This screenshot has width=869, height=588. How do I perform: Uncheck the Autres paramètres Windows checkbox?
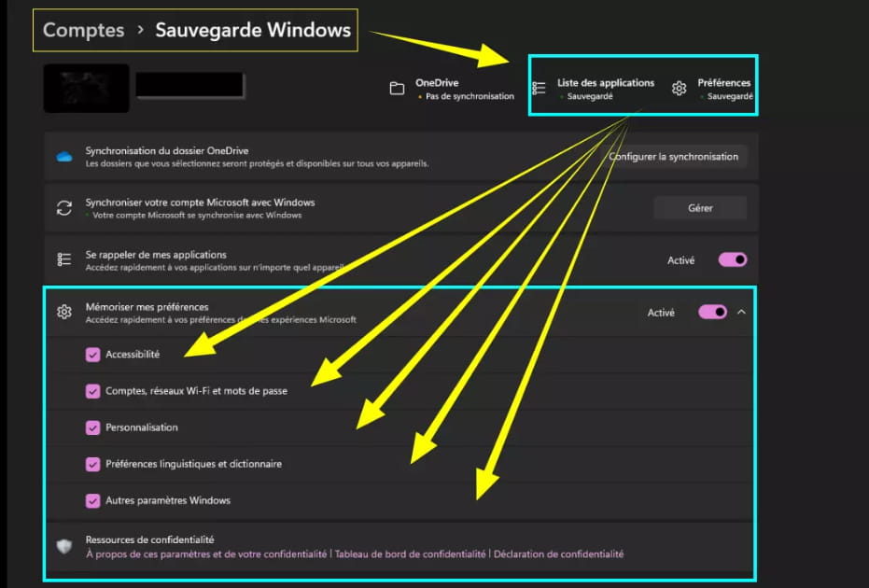click(92, 501)
